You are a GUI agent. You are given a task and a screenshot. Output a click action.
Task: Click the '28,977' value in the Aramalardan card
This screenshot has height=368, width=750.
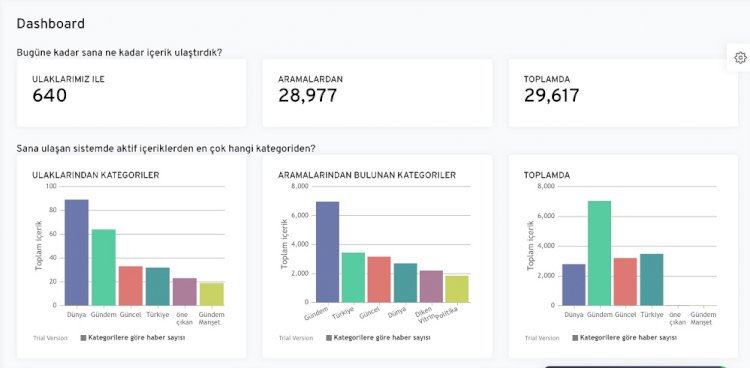tap(308, 96)
